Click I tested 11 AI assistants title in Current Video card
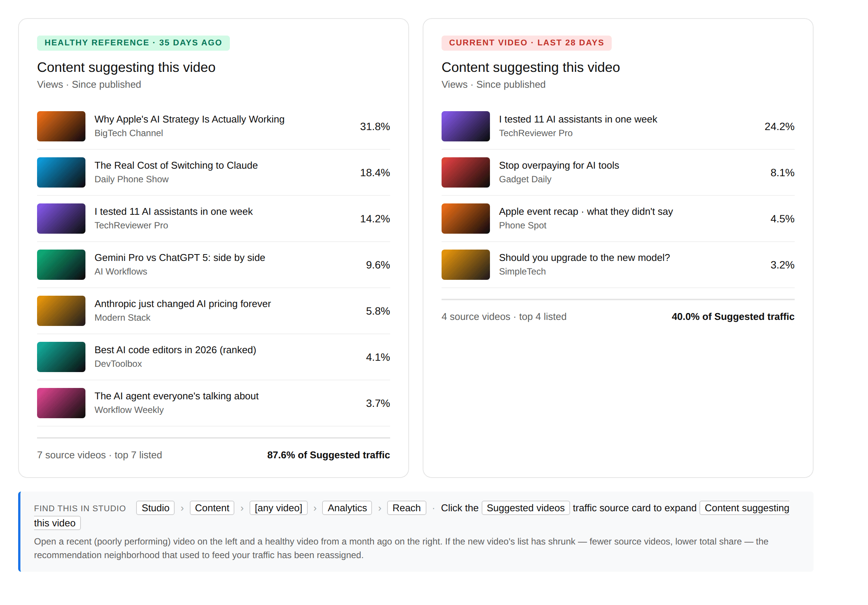Image resolution: width=868 pixels, height=605 pixels. tap(578, 119)
